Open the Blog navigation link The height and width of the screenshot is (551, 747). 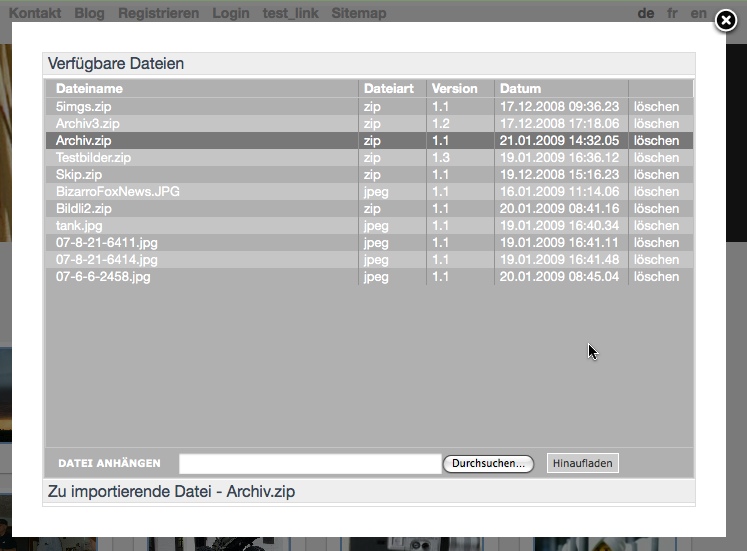tap(89, 13)
